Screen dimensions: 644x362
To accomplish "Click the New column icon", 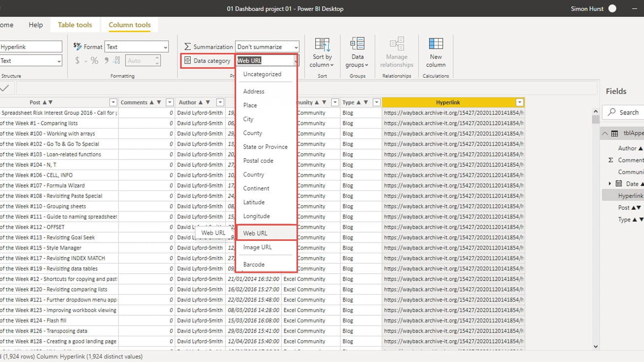I will click(436, 44).
